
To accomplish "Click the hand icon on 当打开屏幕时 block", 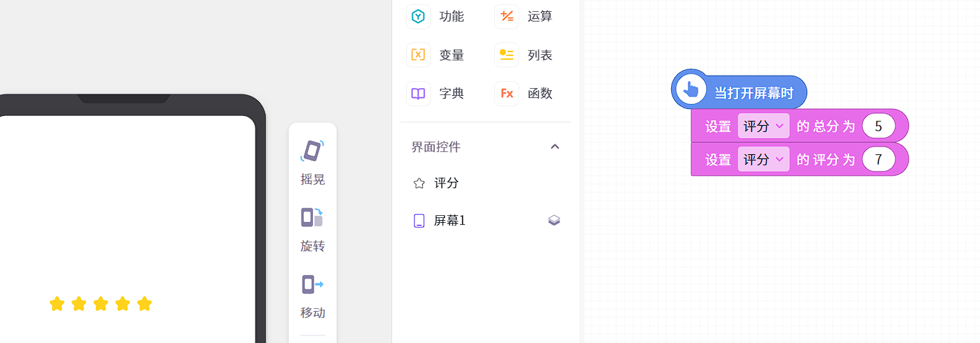I will click(x=691, y=90).
